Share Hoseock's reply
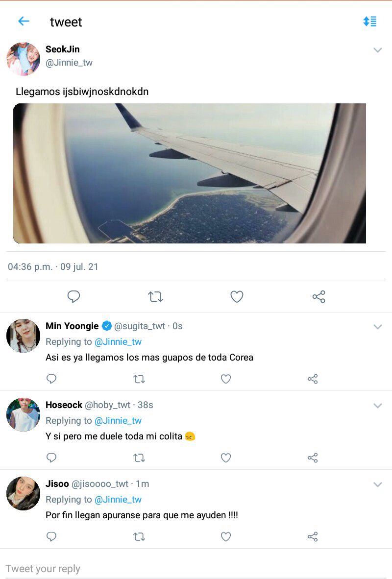This screenshot has height=579, width=392. tap(313, 458)
